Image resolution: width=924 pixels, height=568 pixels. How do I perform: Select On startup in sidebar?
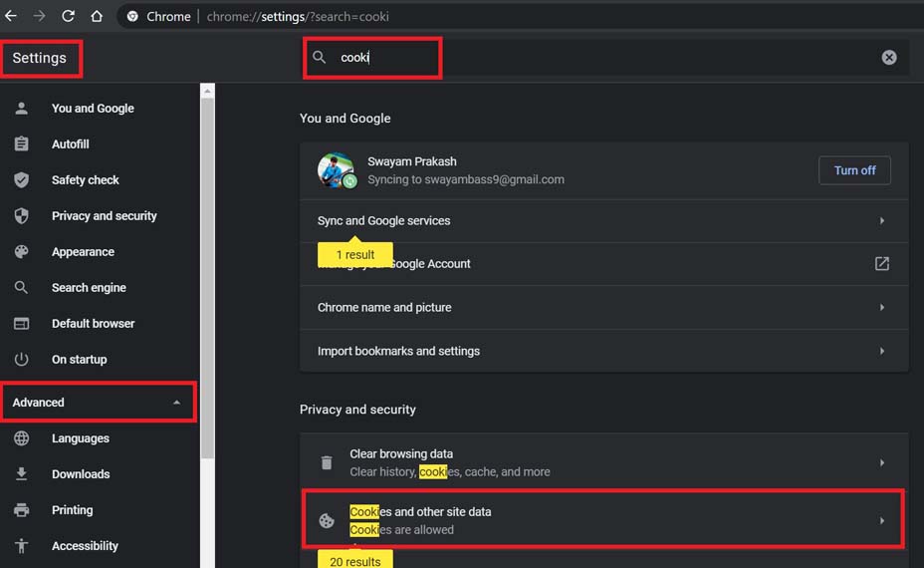(79, 359)
